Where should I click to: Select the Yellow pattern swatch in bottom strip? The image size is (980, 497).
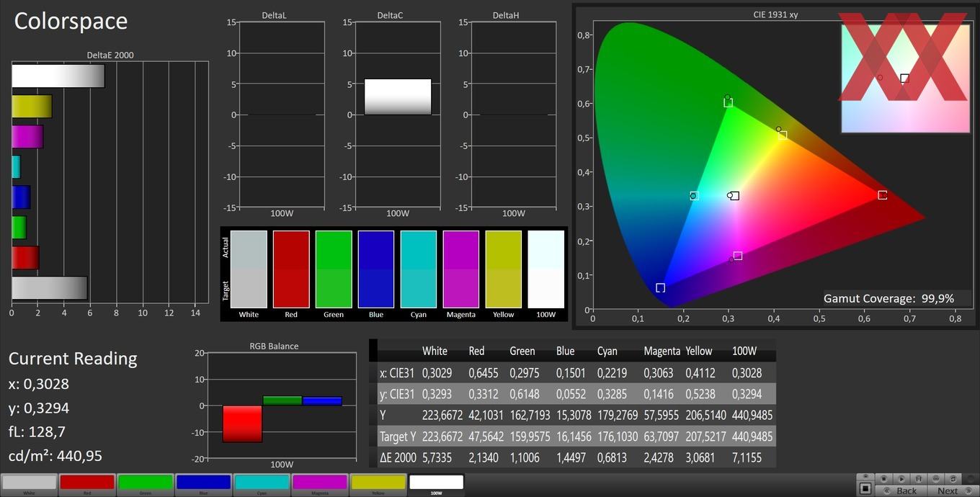point(378,485)
